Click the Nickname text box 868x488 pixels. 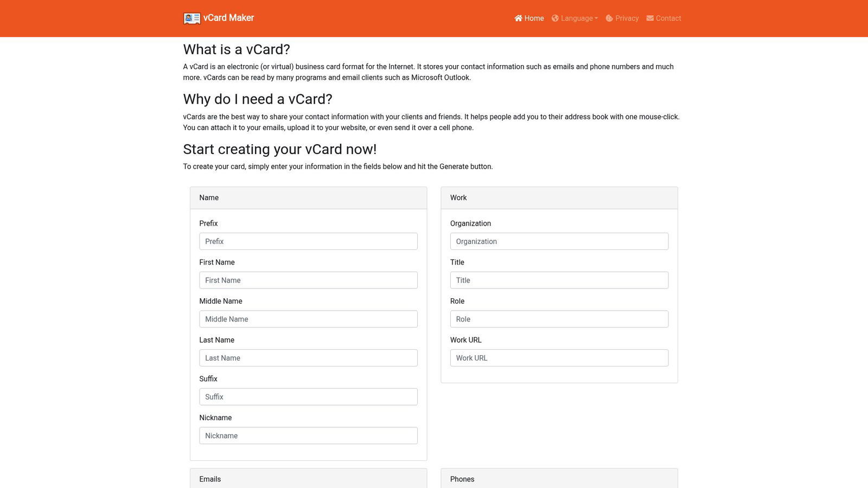point(308,435)
